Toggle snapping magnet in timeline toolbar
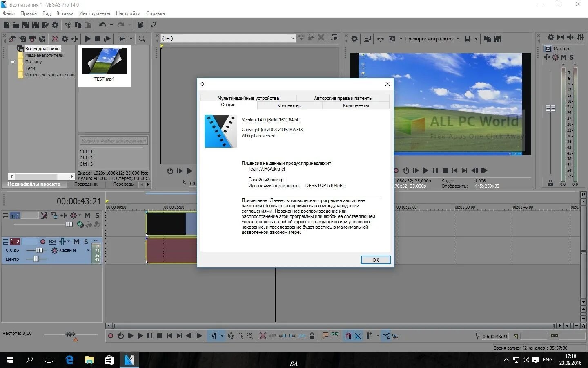Image resolution: width=588 pixels, height=368 pixels. (348, 336)
